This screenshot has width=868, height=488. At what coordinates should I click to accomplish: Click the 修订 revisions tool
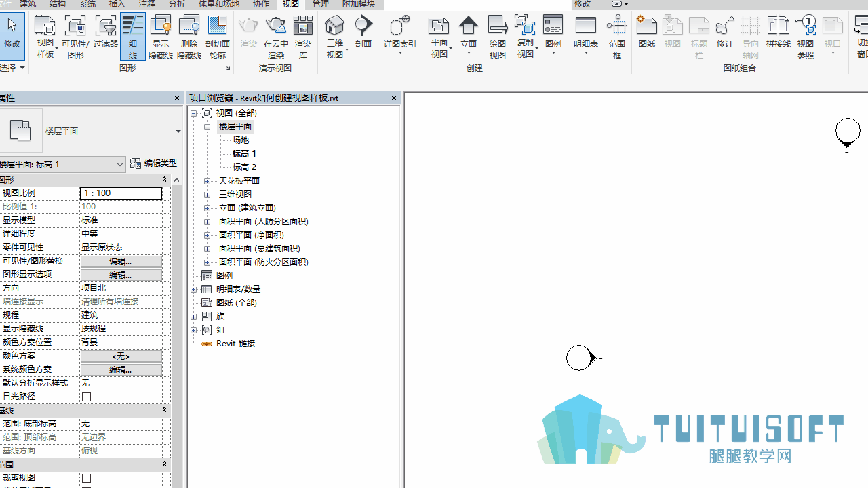pos(725,31)
